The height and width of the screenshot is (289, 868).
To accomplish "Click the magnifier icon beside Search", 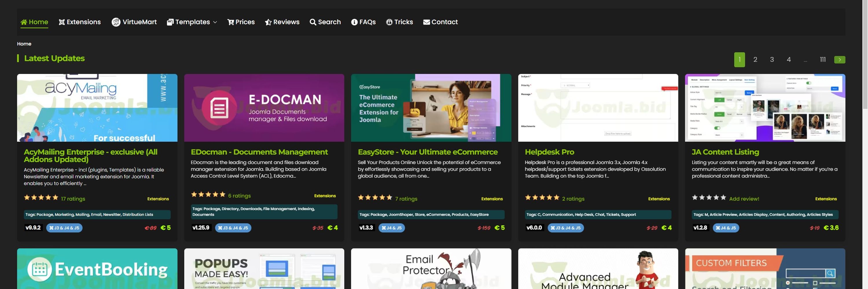I will [x=313, y=22].
